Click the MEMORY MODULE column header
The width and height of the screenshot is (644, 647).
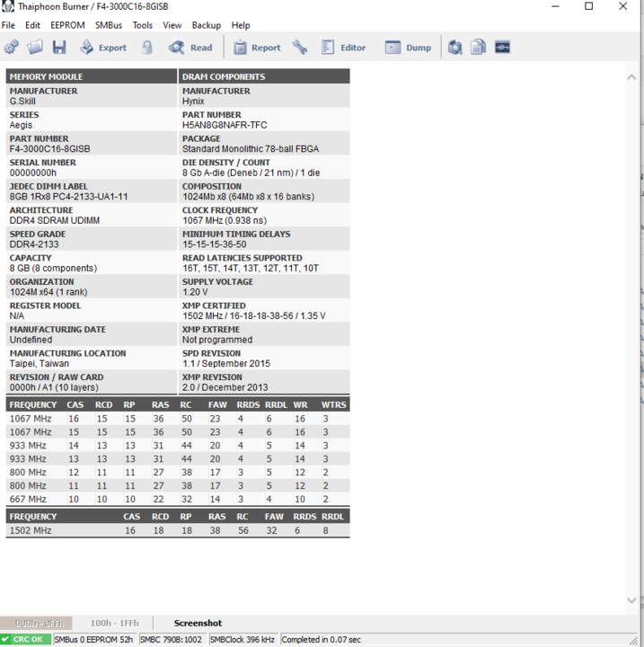92,76
